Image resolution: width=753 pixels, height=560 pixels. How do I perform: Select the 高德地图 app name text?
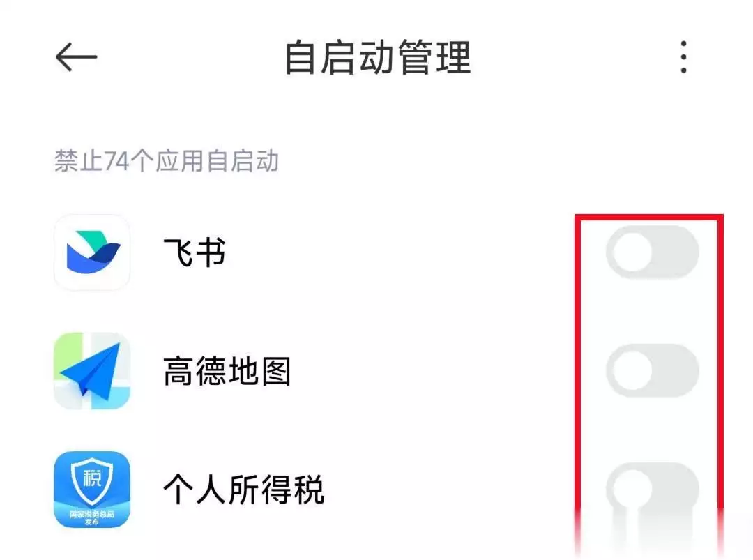tap(227, 371)
